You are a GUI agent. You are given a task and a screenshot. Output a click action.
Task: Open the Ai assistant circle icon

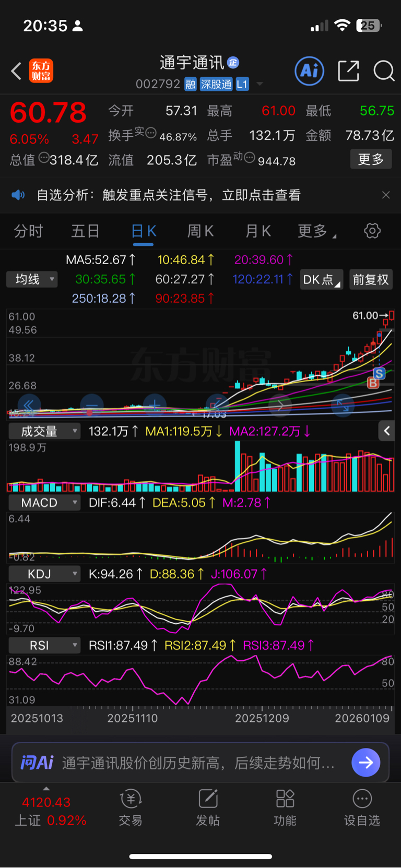point(310,71)
